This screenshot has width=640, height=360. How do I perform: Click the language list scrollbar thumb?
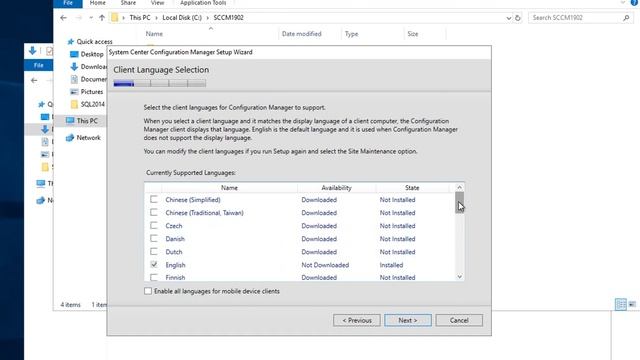(x=460, y=202)
